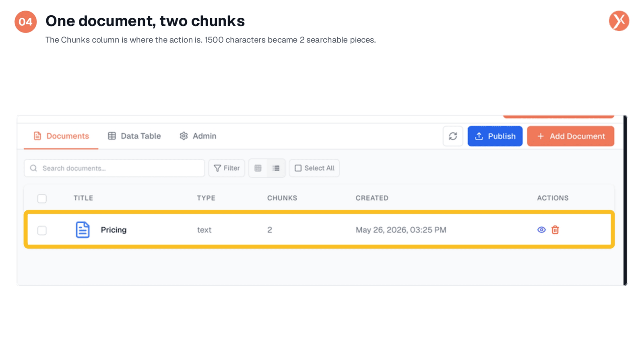
Task: Click the ACTIONS column header
Action: click(x=553, y=198)
